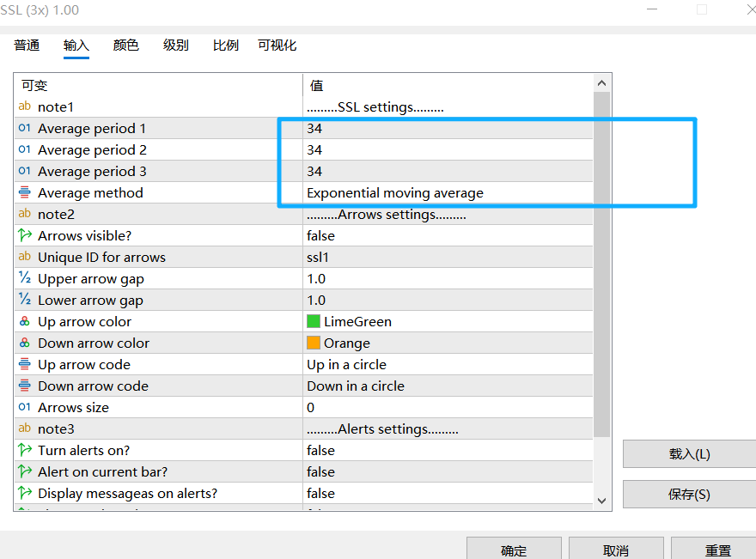The height and width of the screenshot is (559, 756).
Task: Select the note3 Alerts settings value
Action: pos(448,428)
